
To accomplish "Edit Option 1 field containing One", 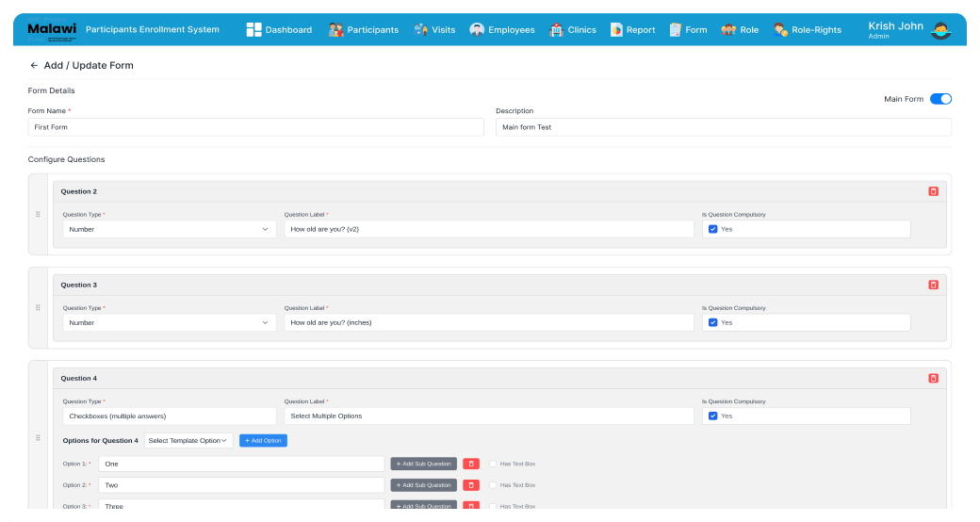I will [x=241, y=464].
